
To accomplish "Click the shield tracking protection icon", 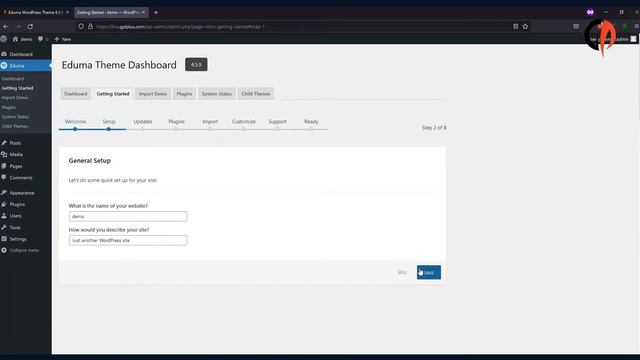I will tap(81, 27).
